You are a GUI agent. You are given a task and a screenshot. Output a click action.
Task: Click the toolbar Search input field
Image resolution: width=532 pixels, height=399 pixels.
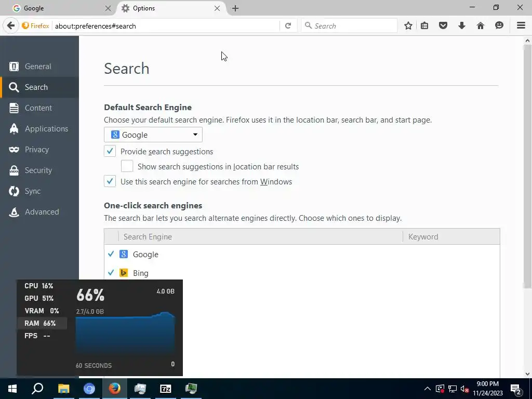click(x=349, y=26)
